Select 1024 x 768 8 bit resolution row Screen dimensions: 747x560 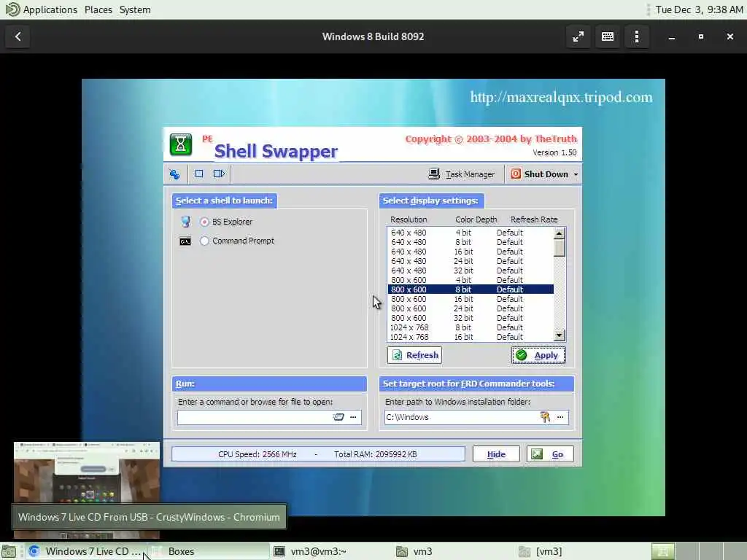coord(471,327)
